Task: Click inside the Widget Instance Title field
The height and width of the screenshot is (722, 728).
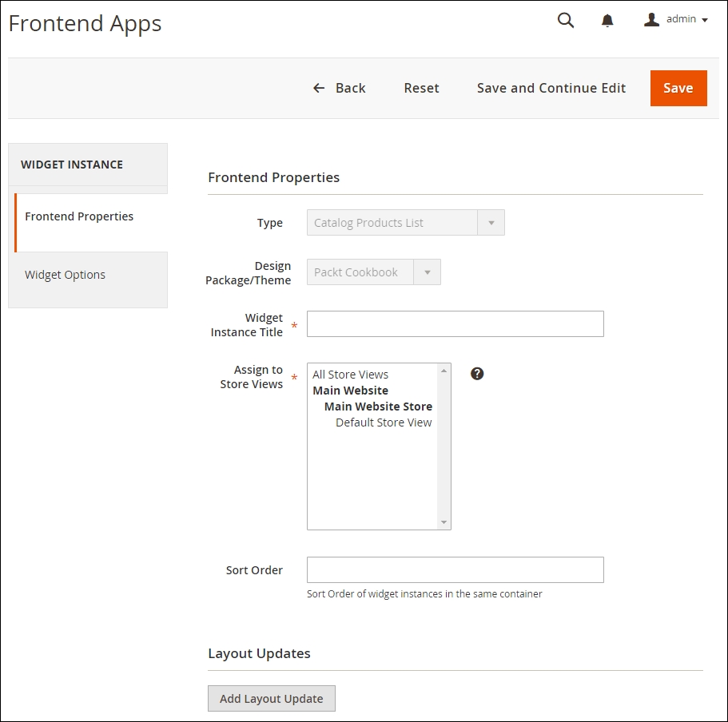Action: 455,323
